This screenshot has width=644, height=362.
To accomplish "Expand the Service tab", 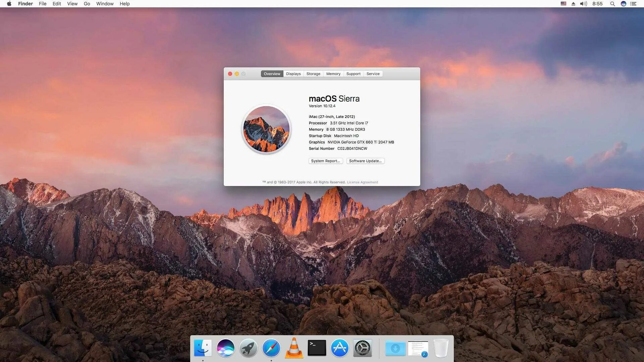I will [373, 73].
